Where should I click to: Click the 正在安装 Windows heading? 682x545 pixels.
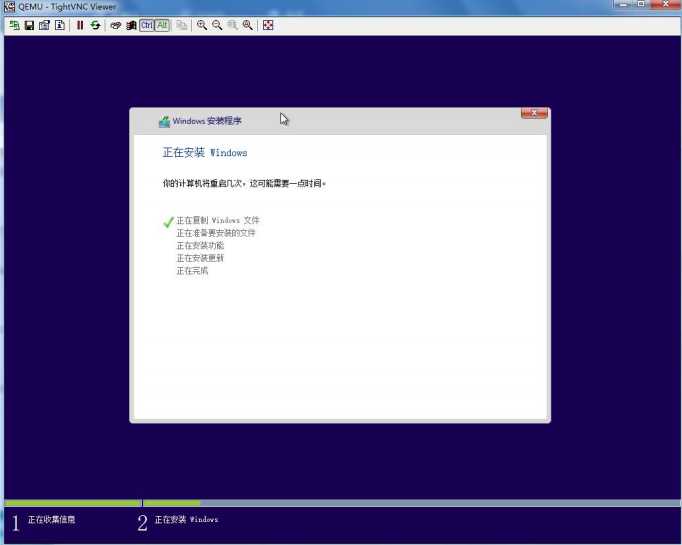coord(205,153)
